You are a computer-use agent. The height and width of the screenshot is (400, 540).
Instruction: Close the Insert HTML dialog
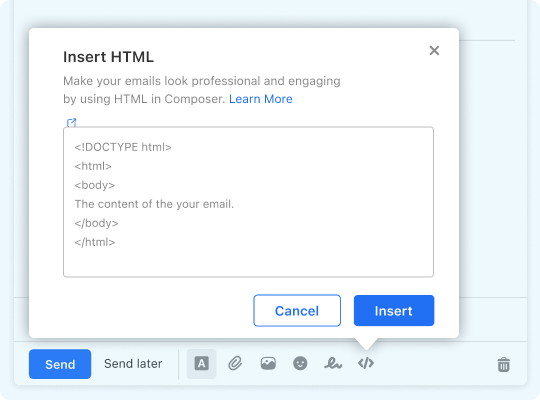click(434, 51)
